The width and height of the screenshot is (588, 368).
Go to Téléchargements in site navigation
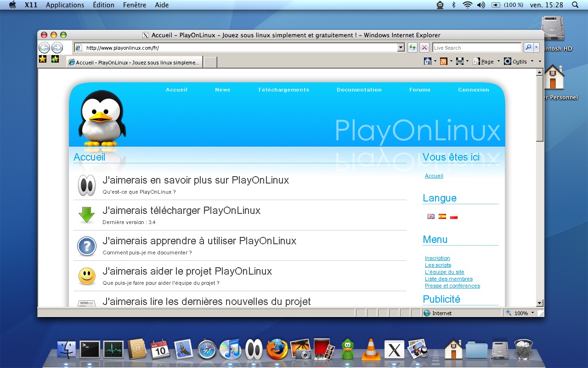283,90
